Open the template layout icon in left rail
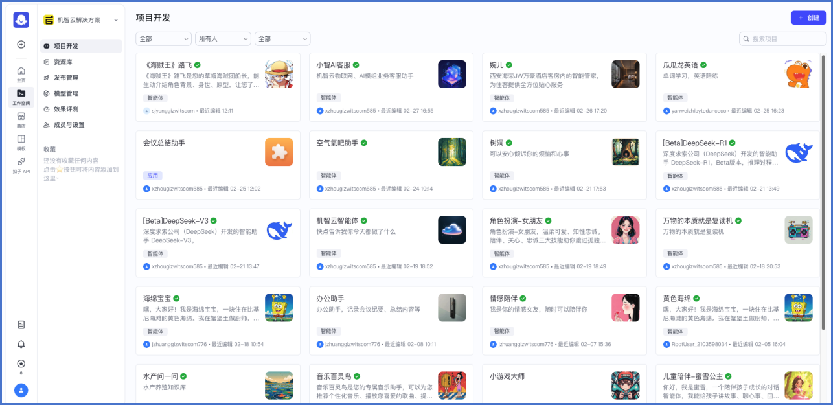The image size is (833, 405). tap(21, 139)
